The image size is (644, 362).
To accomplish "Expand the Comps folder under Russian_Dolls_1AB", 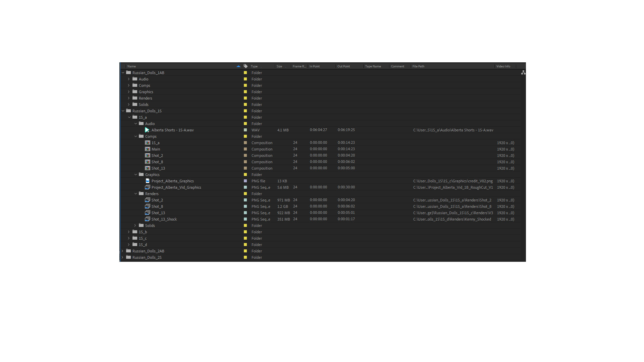I will (x=129, y=85).
